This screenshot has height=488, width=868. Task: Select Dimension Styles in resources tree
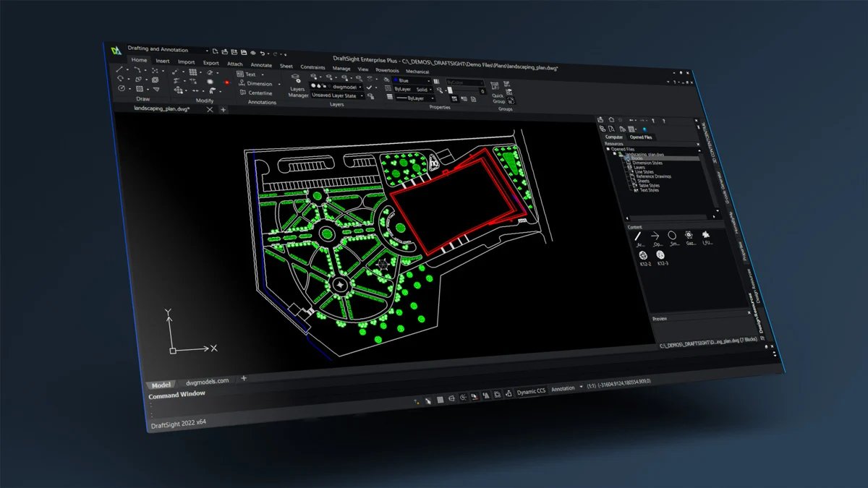[x=646, y=163]
